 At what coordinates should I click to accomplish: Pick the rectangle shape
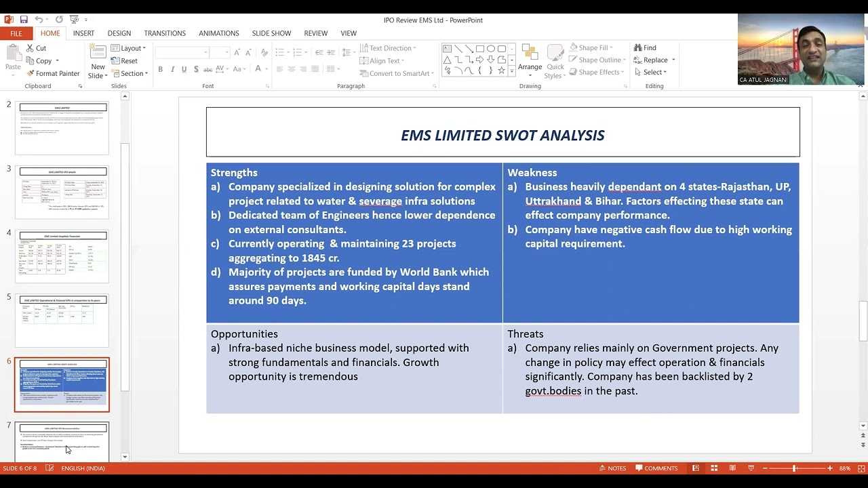point(480,49)
